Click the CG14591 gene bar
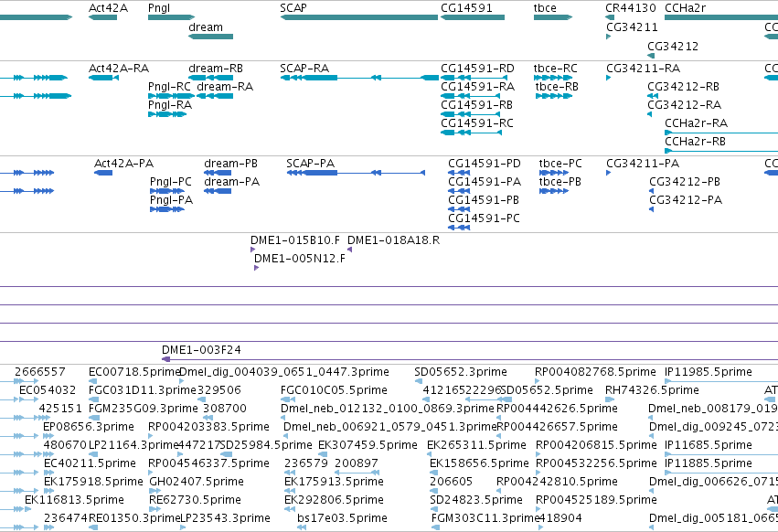The width and height of the screenshot is (778, 532). coord(473,17)
